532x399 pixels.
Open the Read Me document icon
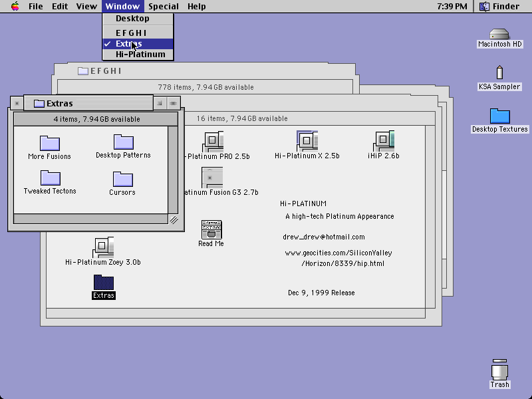(x=211, y=229)
